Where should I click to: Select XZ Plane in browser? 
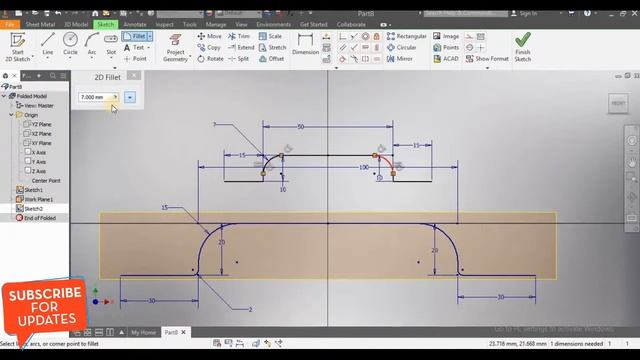point(38,133)
